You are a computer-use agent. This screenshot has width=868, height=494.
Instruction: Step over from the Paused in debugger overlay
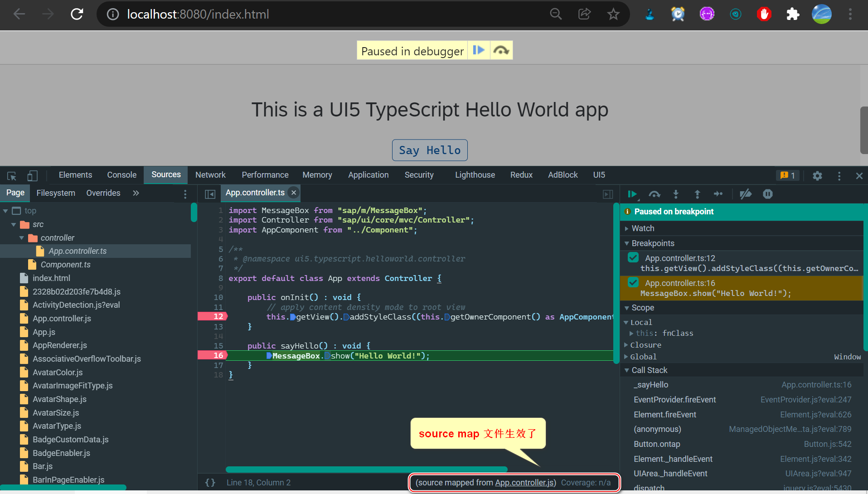tap(501, 50)
